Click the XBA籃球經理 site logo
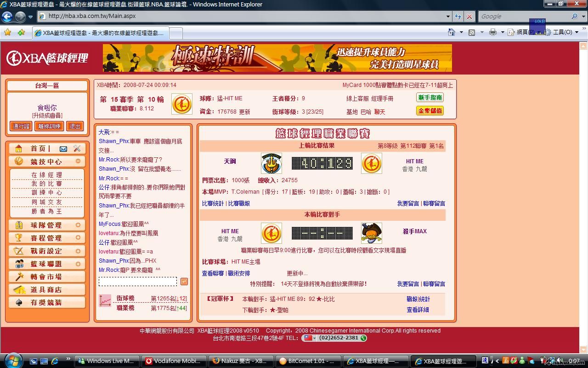The width and height of the screenshot is (588, 368). tap(47, 58)
